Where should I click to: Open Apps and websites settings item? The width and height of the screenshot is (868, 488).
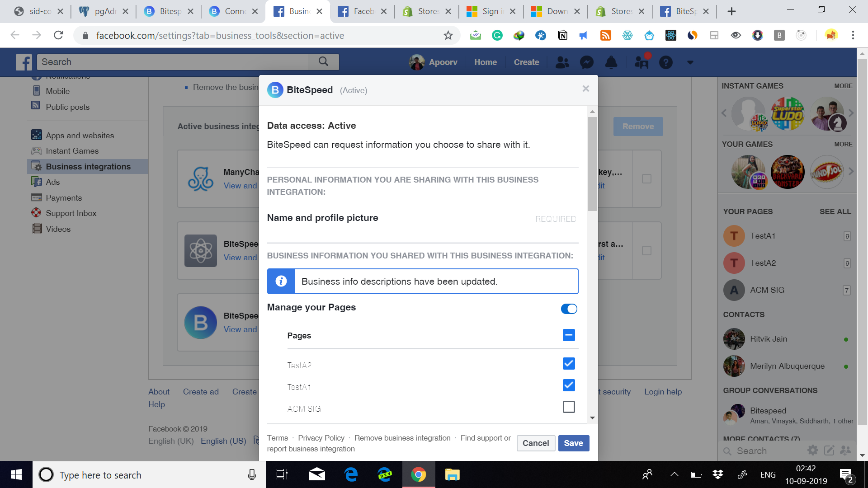pyautogui.click(x=80, y=135)
